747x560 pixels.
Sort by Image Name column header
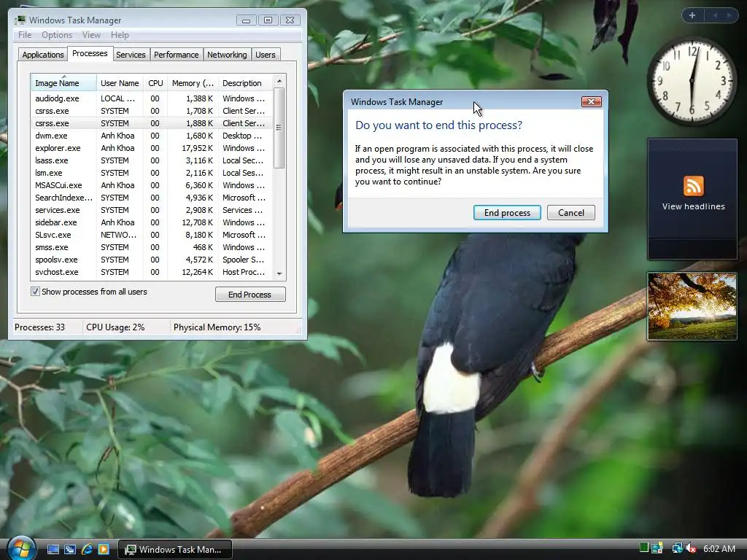click(x=63, y=83)
